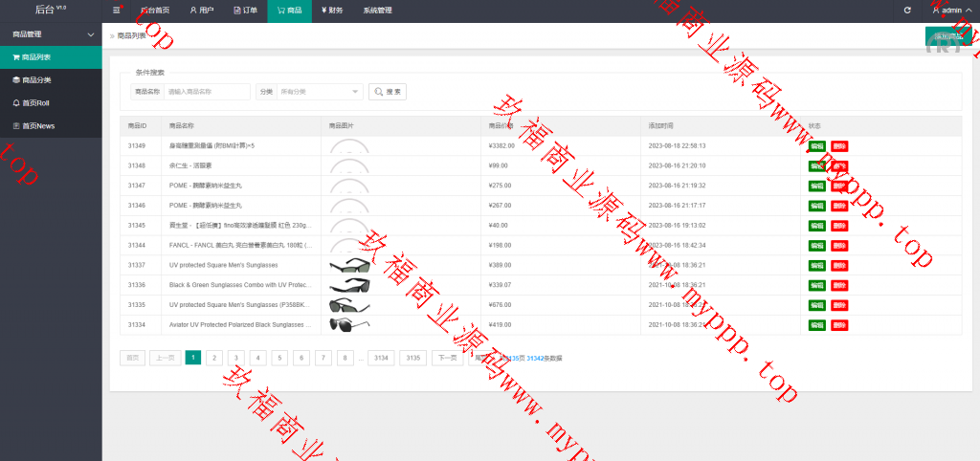Viewport: 980px width, 461px height.
Task: Open 商品分类 in the sidebar
Action: [x=51, y=80]
